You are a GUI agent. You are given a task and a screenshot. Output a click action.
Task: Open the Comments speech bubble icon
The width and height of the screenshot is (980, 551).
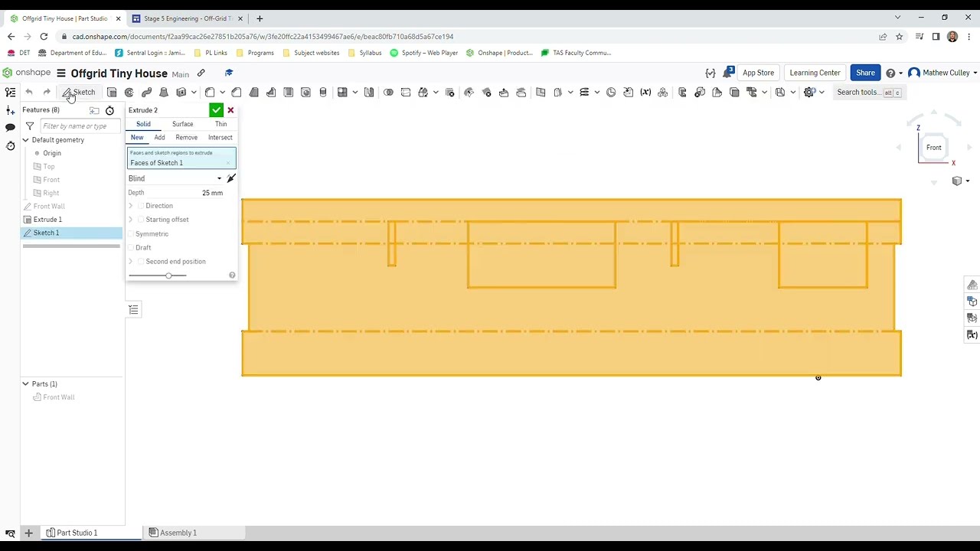pos(10,128)
